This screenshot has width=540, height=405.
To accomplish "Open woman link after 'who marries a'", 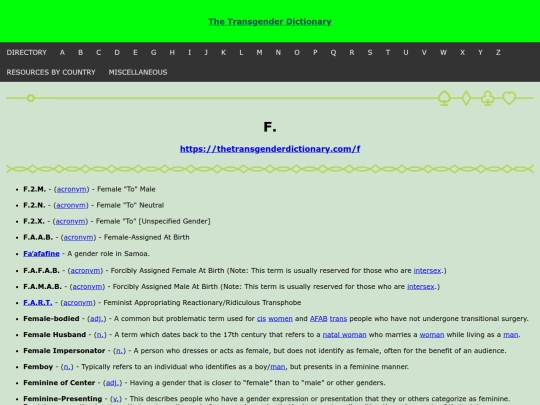I will 432,334.
